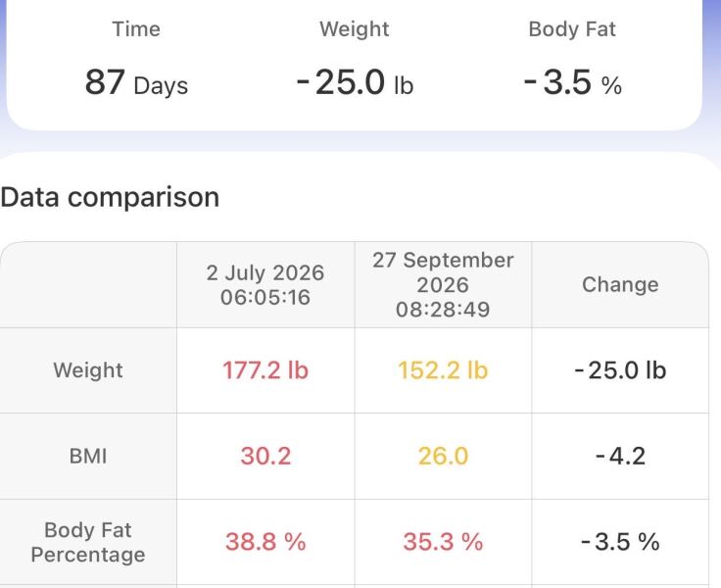Tap the -25.0 lb weight summary
This screenshot has width=721, height=588.
[355, 83]
